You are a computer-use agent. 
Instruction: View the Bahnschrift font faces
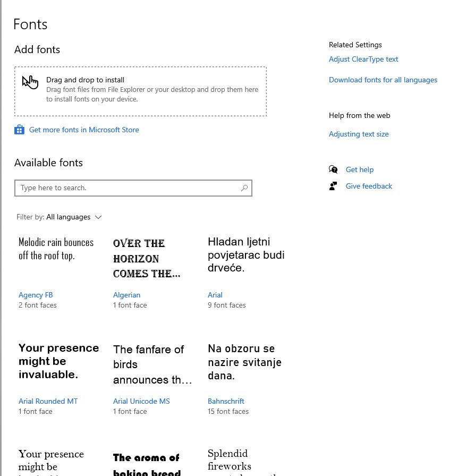point(226,401)
